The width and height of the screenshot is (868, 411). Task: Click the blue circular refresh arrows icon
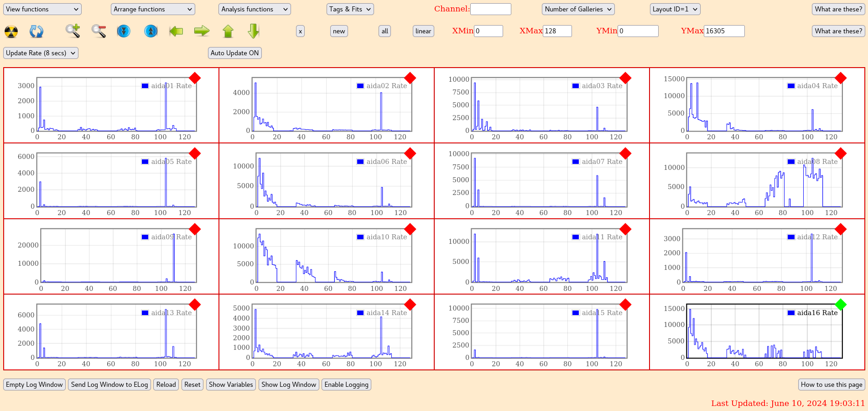(x=36, y=32)
